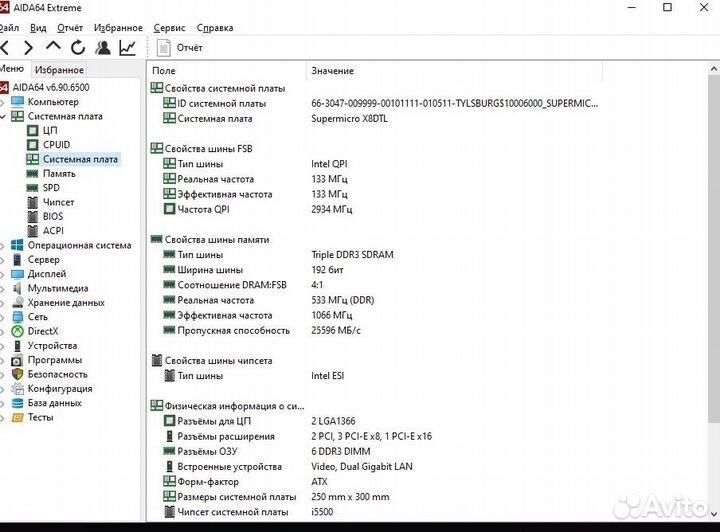Select AIDA64 v6.90.6500 root node
This screenshot has height=532, width=720.
tap(51, 87)
